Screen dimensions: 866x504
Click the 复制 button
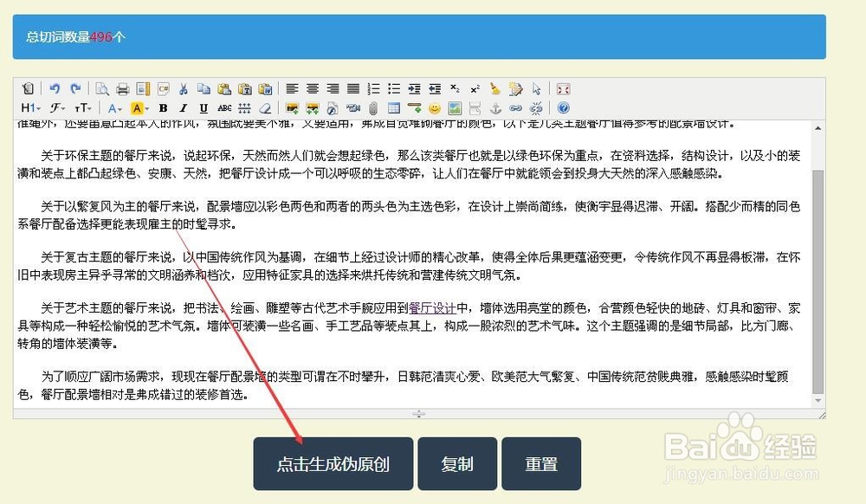457,463
